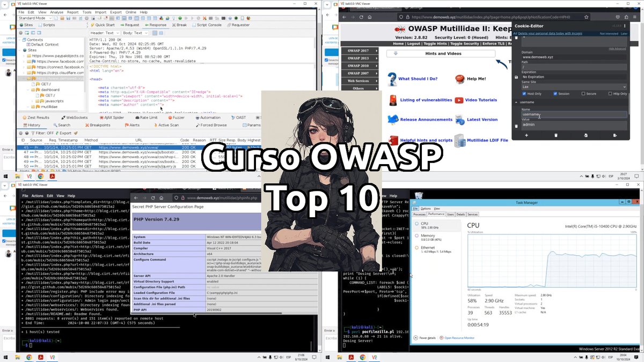644x362 pixels.
Task: Open the Active Scan tab
Action: (165, 125)
